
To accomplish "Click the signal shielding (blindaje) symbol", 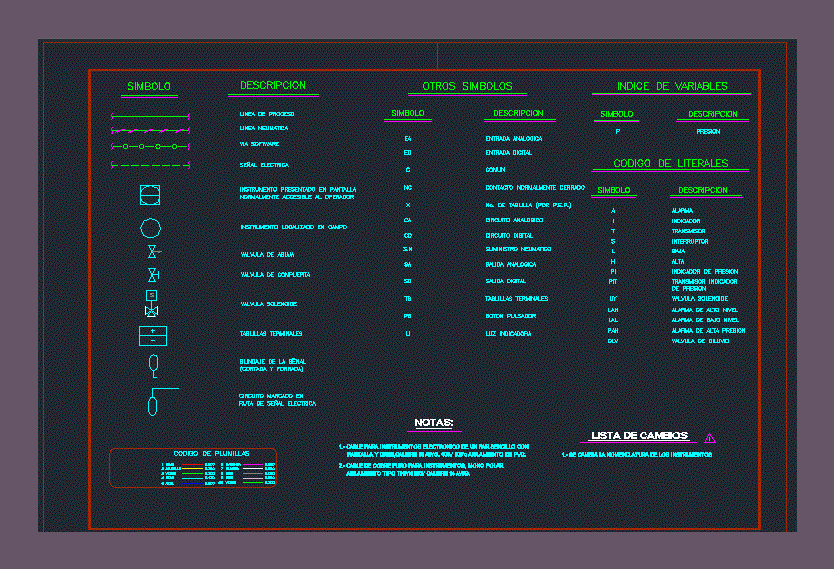I will coord(152,363).
